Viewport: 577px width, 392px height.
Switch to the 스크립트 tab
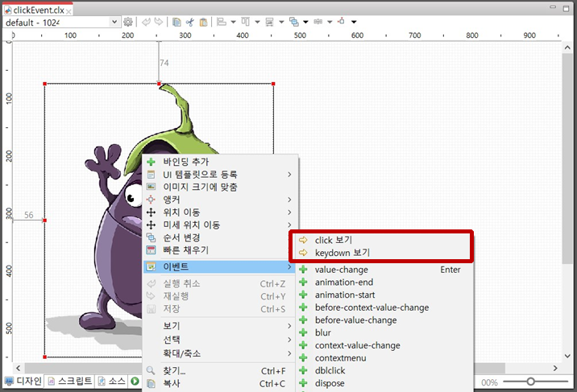point(69,381)
